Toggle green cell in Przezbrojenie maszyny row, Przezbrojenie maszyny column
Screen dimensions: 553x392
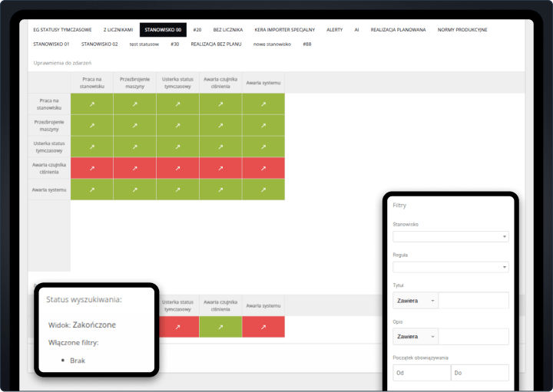(134, 125)
